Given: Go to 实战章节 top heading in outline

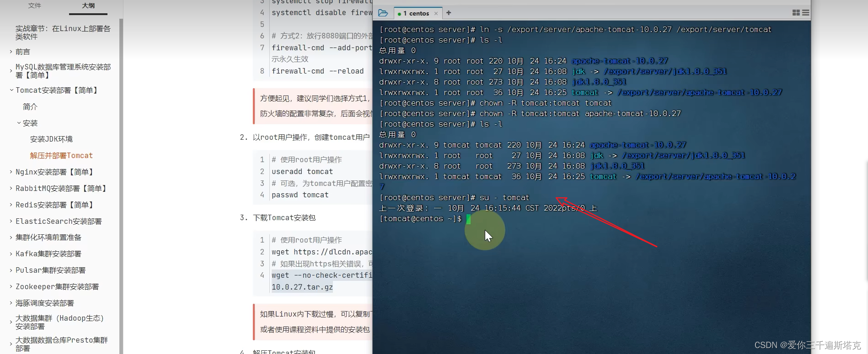Looking at the screenshot, I should [x=63, y=32].
